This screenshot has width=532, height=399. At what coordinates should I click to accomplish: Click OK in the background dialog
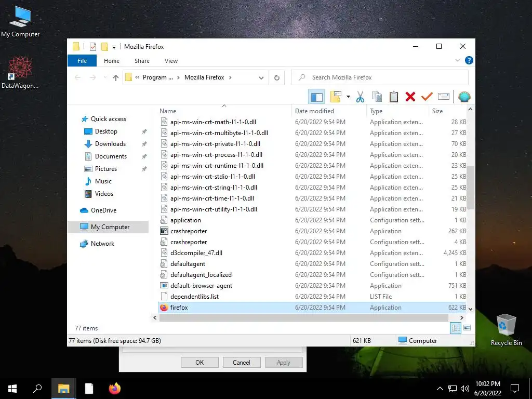pyautogui.click(x=199, y=362)
